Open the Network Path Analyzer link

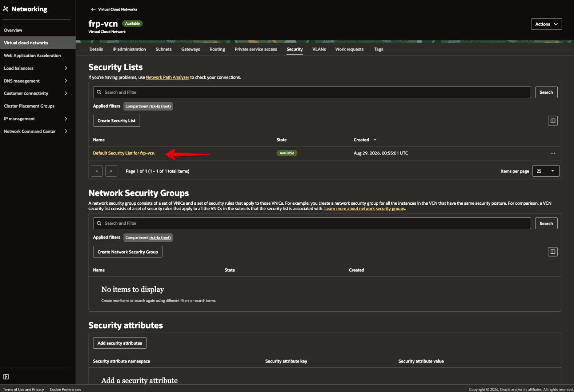(x=167, y=77)
